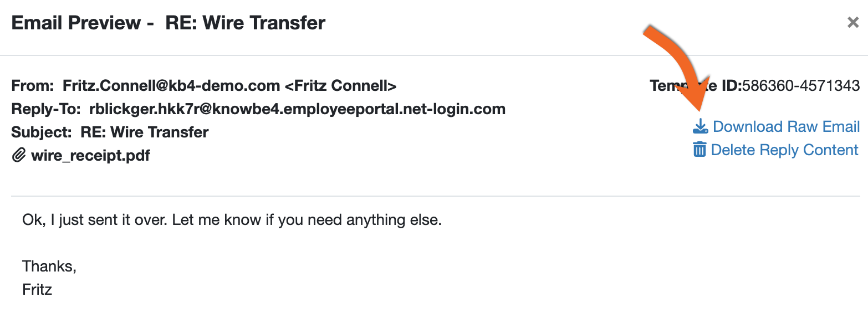Image resolution: width=868 pixels, height=328 pixels.
Task: Click the "Thanks," line in the message
Action: click(49, 266)
